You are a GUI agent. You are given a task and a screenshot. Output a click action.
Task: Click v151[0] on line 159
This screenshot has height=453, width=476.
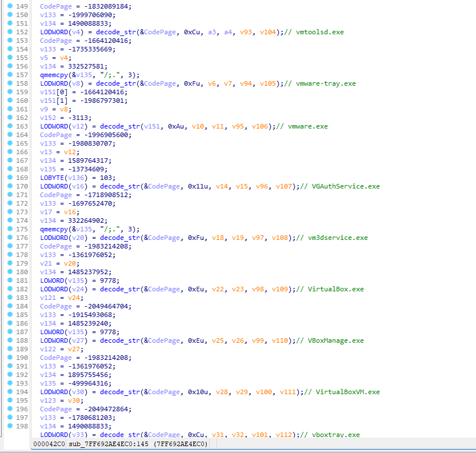click(54, 92)
